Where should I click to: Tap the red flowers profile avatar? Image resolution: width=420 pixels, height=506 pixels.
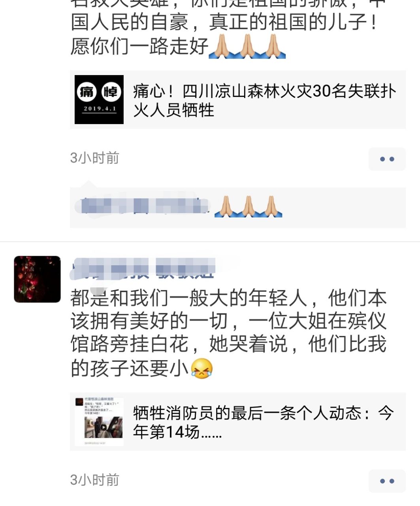37,279
